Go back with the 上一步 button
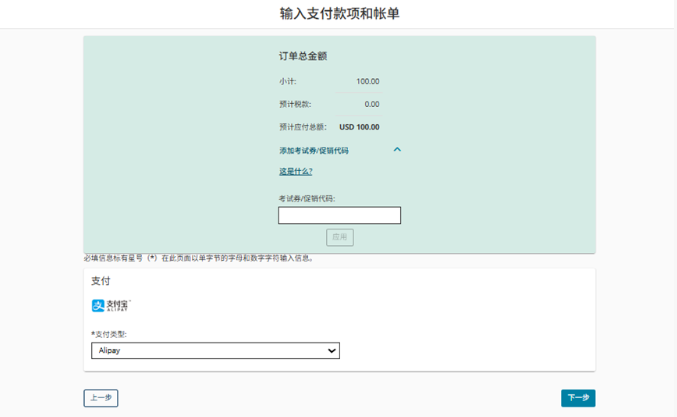The image size is (677, 417). pyautogui.click(x=100, y=398)
